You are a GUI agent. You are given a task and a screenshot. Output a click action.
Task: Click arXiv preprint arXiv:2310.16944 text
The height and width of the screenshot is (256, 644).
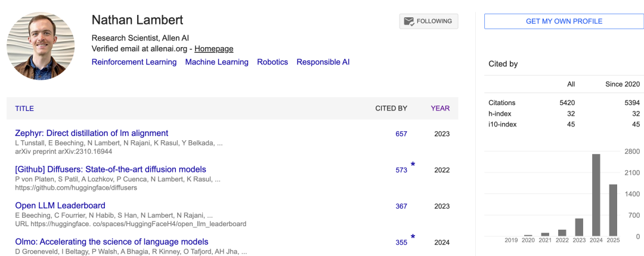coord(64,152)
